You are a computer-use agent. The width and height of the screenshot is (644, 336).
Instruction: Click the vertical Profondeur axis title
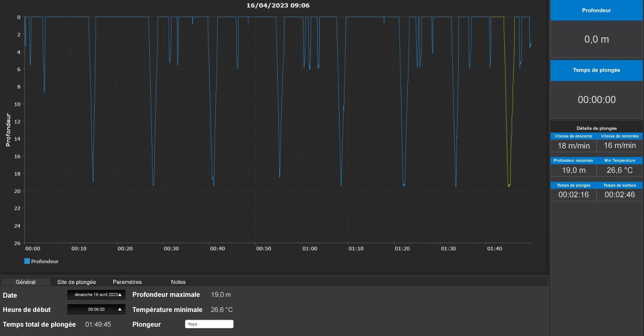coord(8,130)
